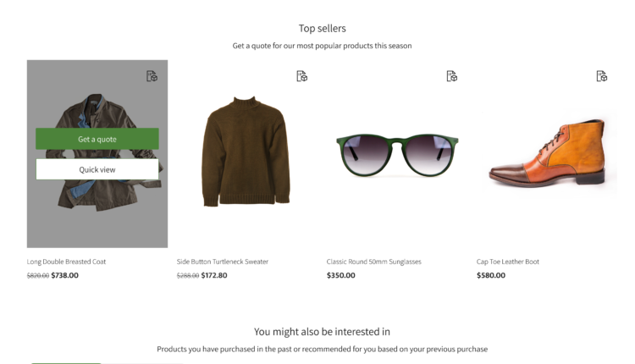Click the $580.00 boot price
Screen dimensions: 635x364
tap(491, 275)
